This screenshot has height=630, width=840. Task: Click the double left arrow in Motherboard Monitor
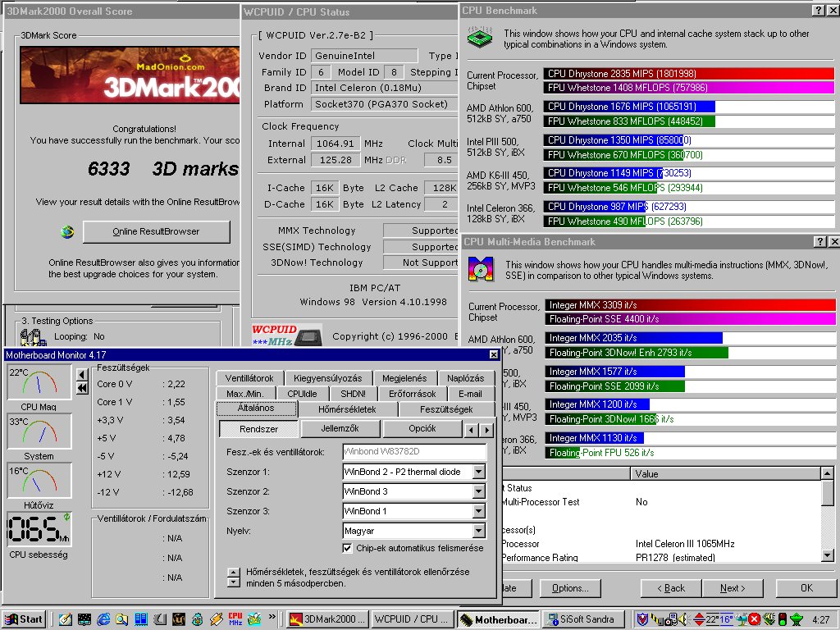click(x=82, y=388)
